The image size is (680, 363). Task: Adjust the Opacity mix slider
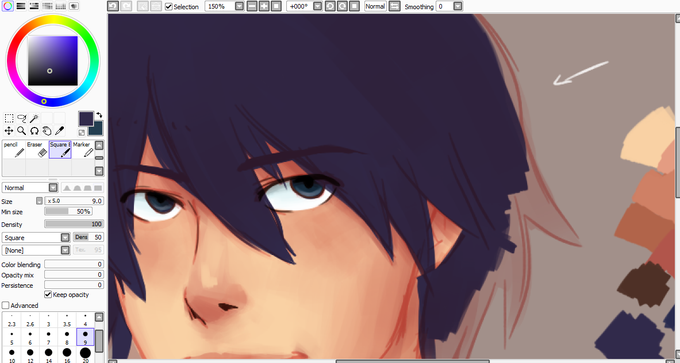click(x=74, y=275)
